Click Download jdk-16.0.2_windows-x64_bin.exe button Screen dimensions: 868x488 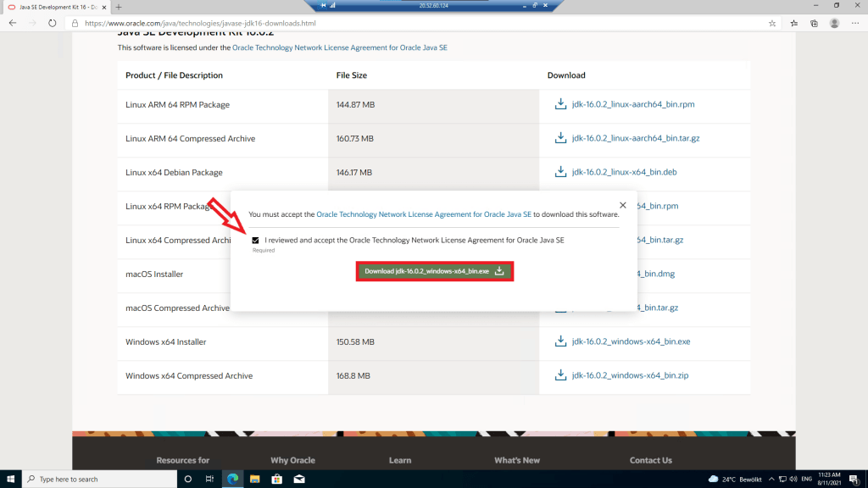click(x=434, y=271)
